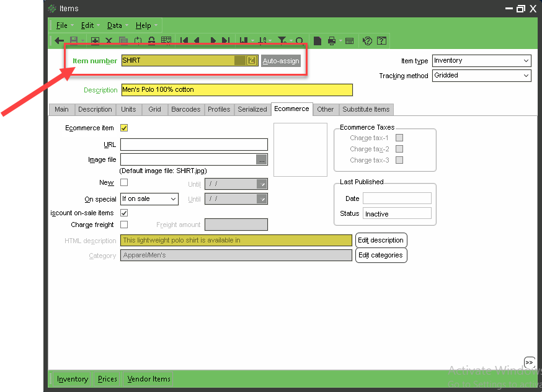Click the table view grid icon

tap(166, 41)
